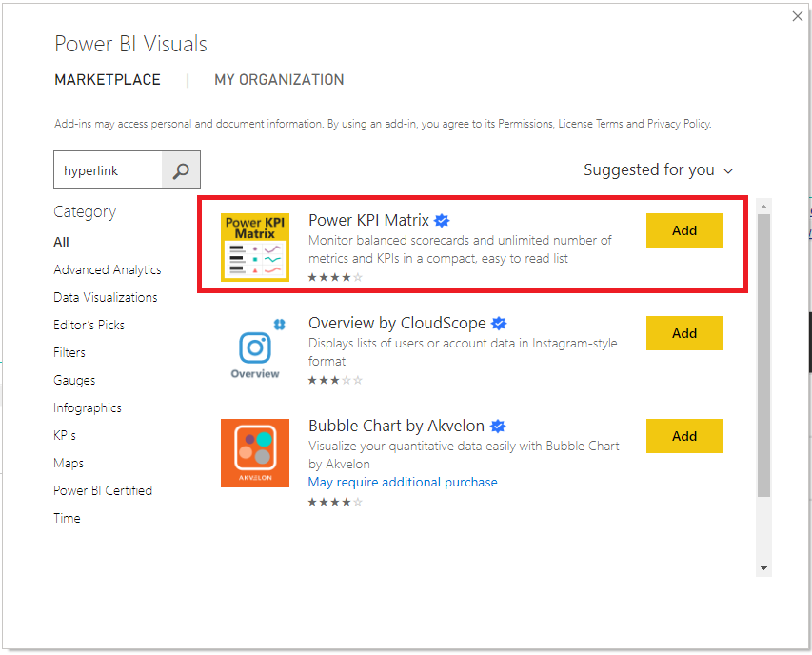Viewport: 812px width, 655px height.
Task: Click the Bubble Chart Akvelon orange icon
Action: point(255,453)
